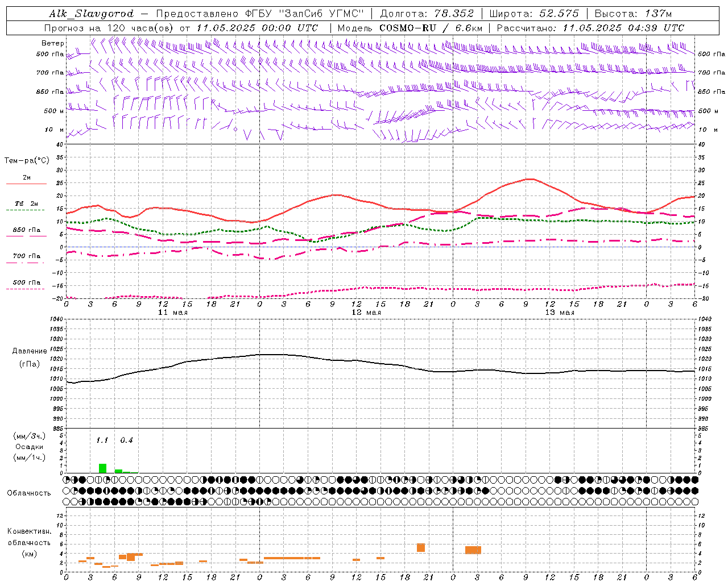
Task: Click the (мм/1ч.) units label
Action: click(x=30, y=458)
